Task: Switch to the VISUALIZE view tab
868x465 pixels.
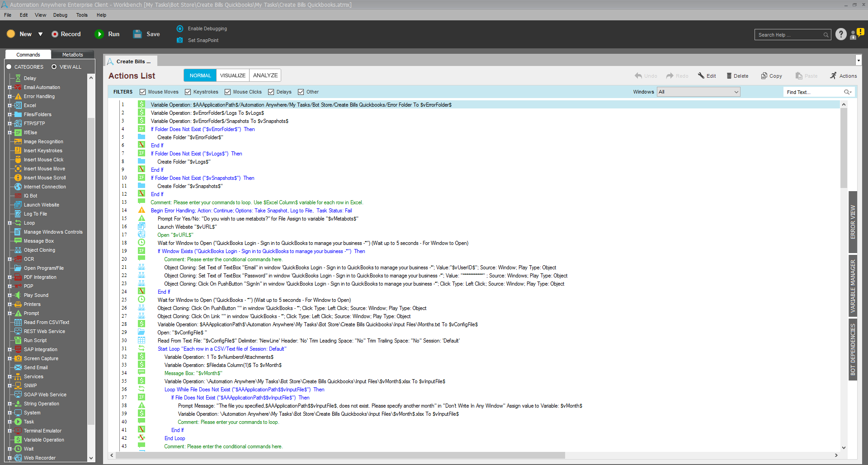Action: (233, 75)
